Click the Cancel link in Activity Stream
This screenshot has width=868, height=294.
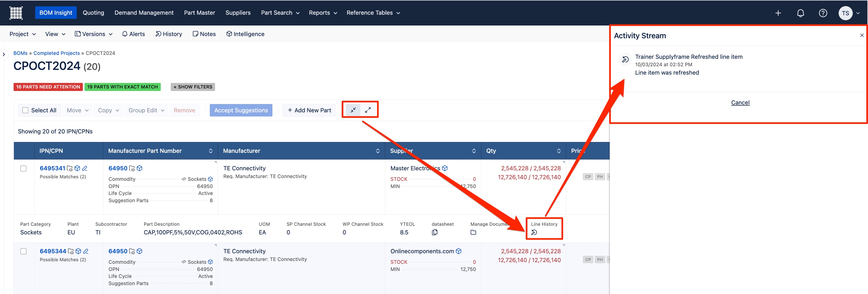pyautogui.click(x=740, y=103)
